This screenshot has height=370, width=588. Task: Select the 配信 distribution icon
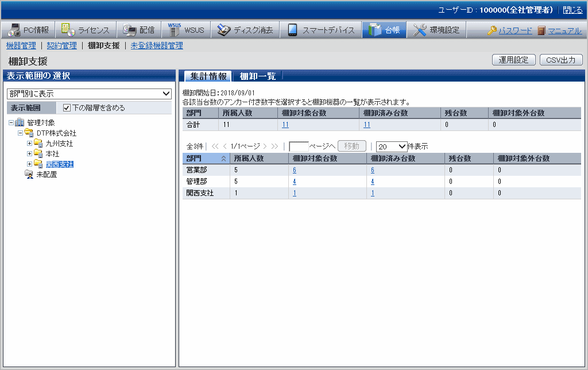pyautogui.click(x=129, y=30)
